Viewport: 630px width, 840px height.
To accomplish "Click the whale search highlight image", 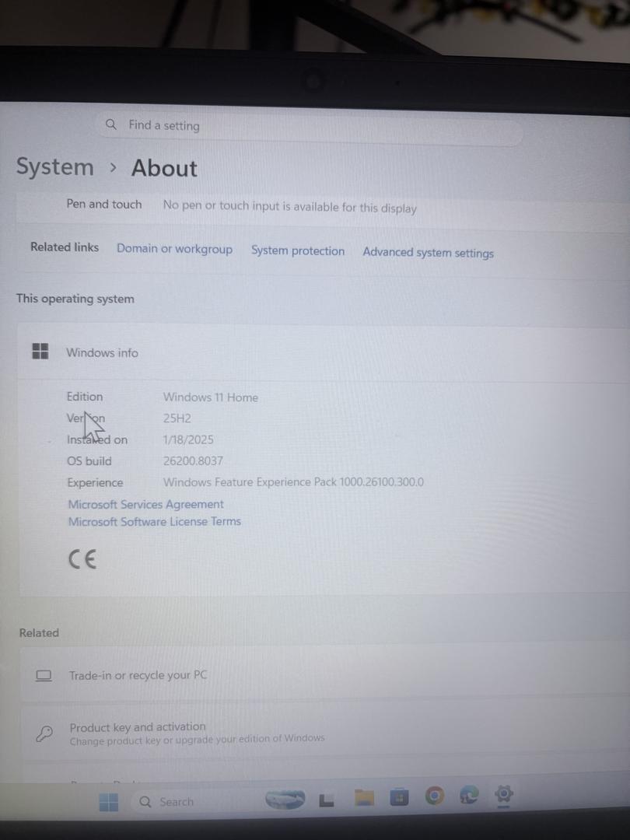I will pos(285,800).
